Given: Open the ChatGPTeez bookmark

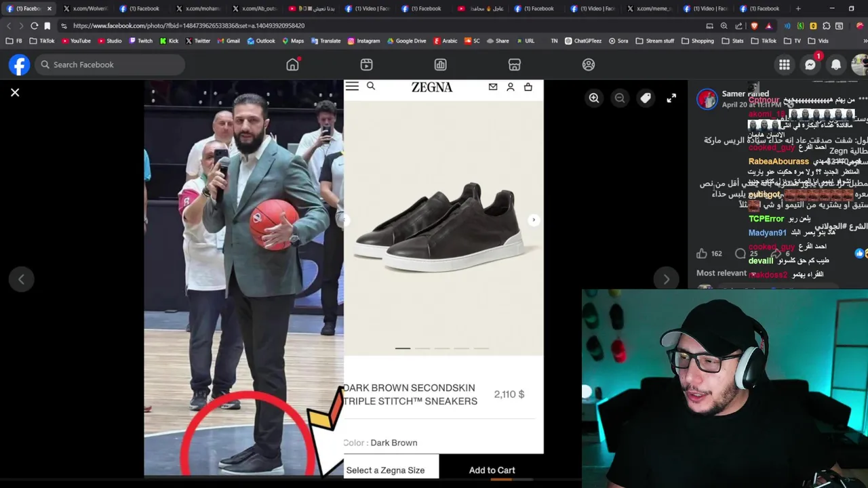Looking at the screenshot, I should [583, 41].
